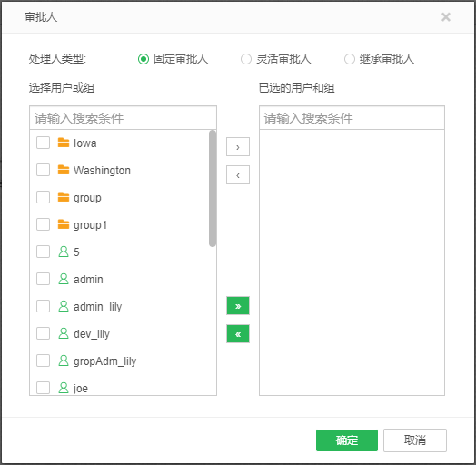Close the 审批人 dialog

[x=446, y=17]
